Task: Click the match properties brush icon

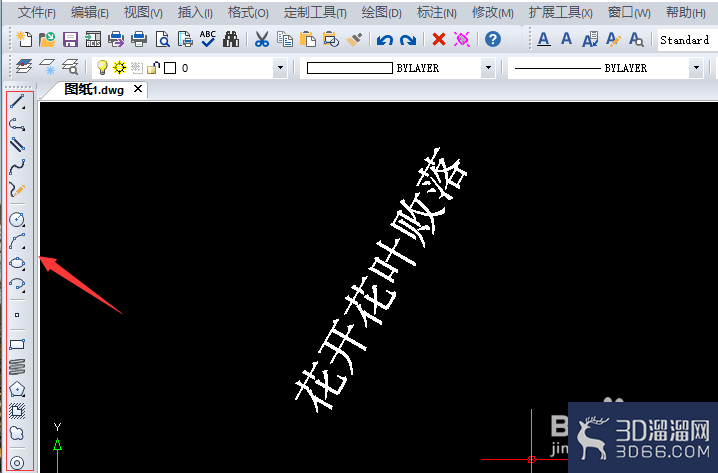Action: [x=354, y=39]
